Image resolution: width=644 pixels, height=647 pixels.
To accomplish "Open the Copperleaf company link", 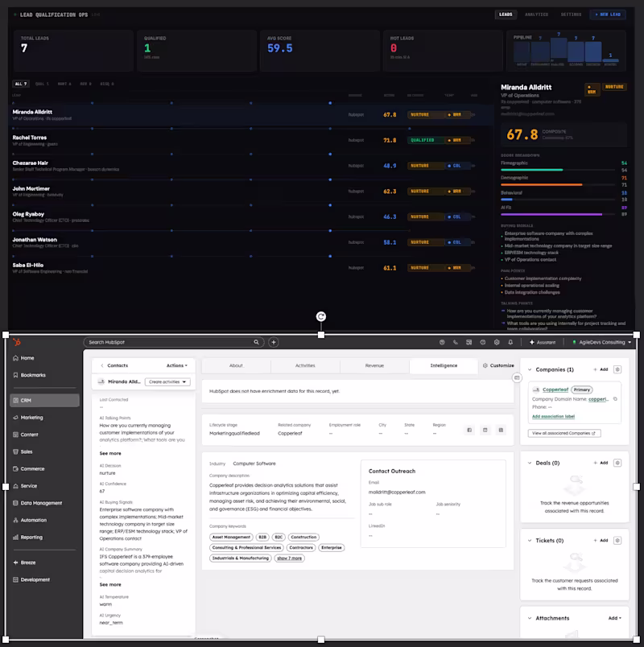I will click(x=555, y=389).
